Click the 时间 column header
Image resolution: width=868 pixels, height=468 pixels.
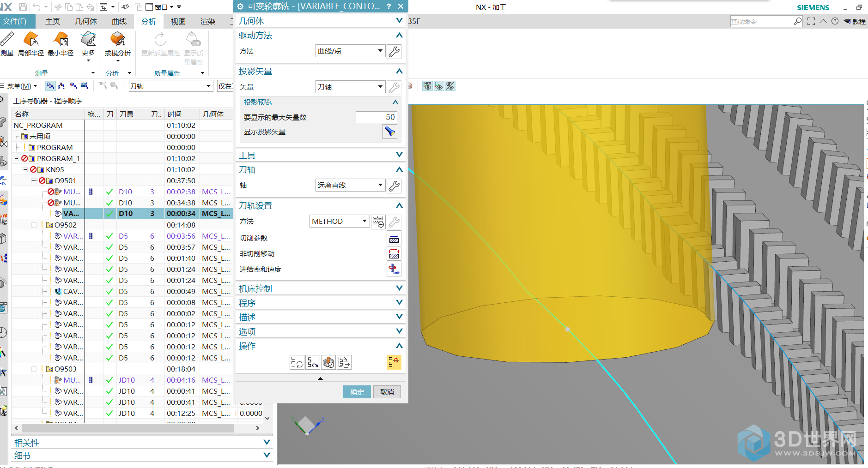182,114
